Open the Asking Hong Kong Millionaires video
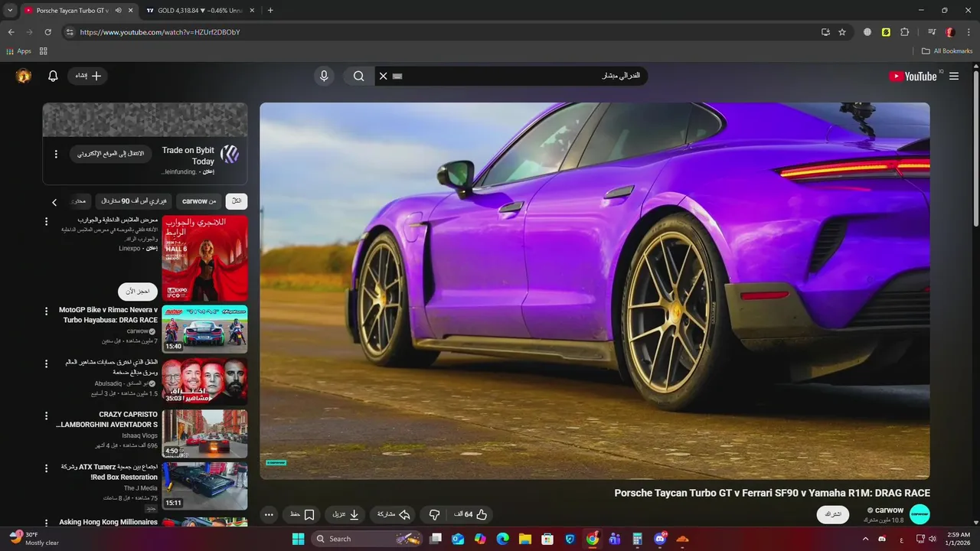This screenshot has width=980, height=551. 108,522
